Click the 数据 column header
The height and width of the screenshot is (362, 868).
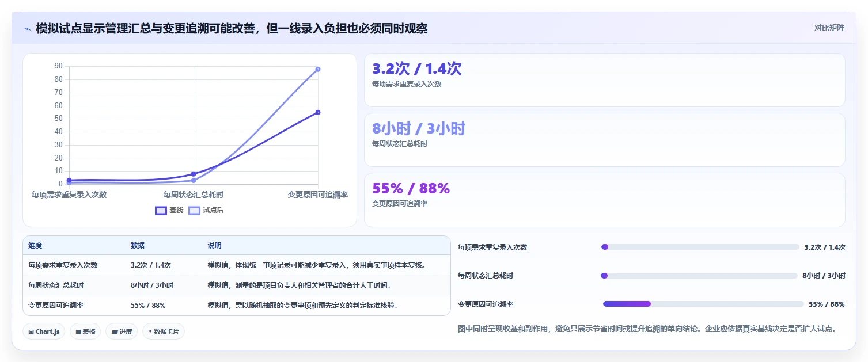click(138, 245)
